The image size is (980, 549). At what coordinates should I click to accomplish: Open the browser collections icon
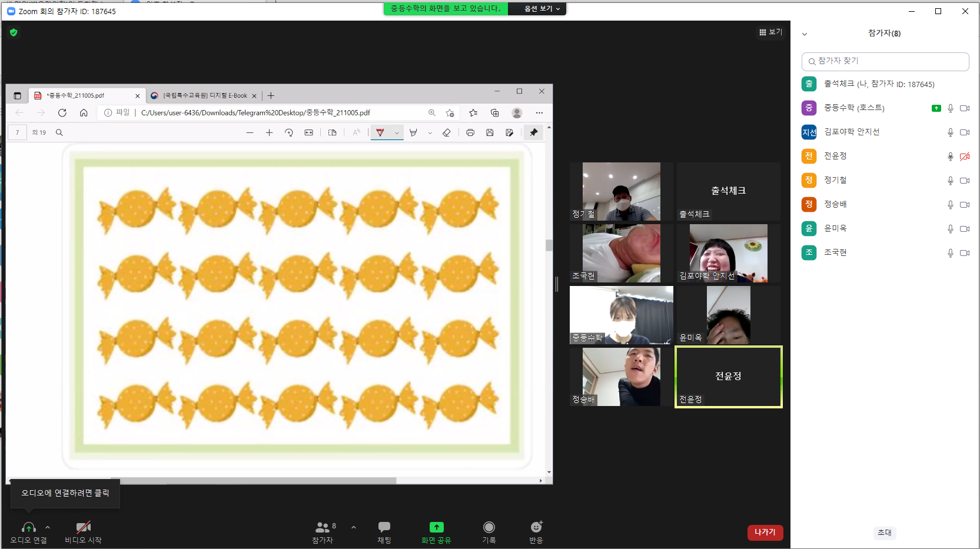[495, 113]
